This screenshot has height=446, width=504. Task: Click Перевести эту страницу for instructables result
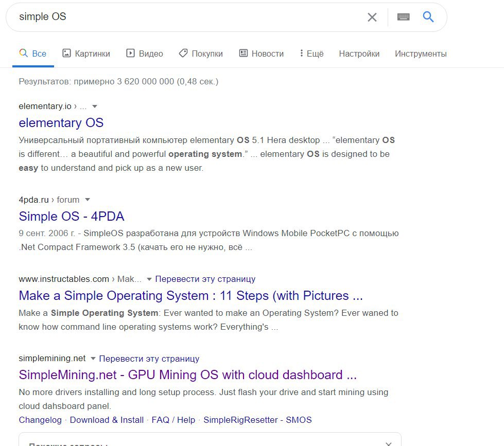205,279
